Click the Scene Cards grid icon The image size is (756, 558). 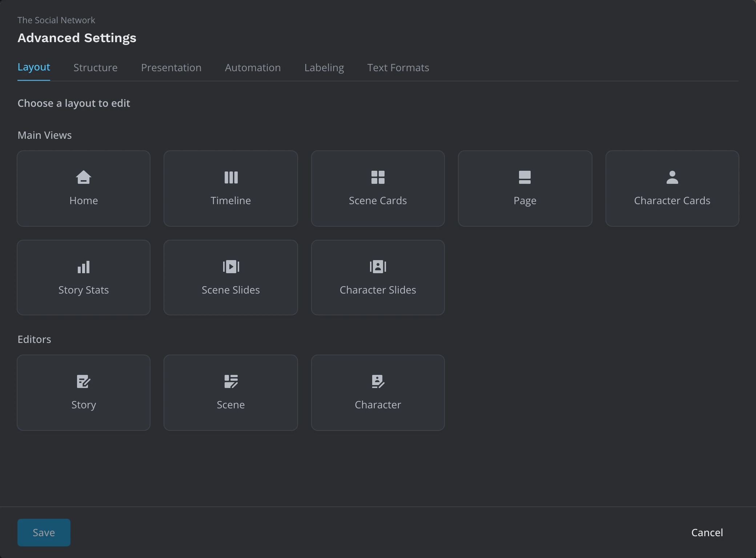[x=378, y=177]
